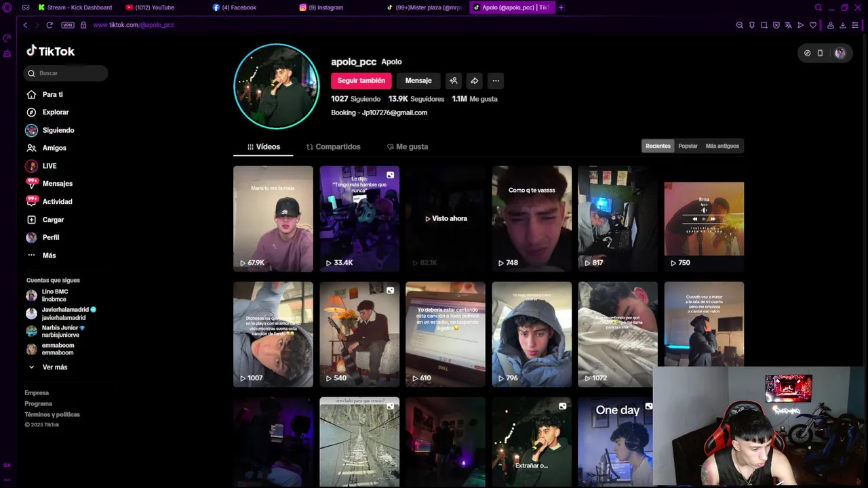Open LIVE from the sidebar
This screenshot has width=868, height=488.
(x=41, y=165)
